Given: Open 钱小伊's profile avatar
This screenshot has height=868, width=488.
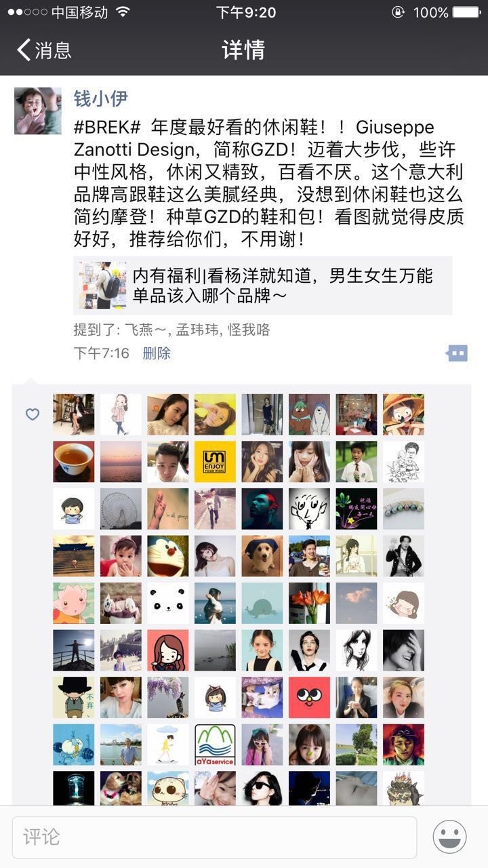Looking at the screenshot, I should [x=38, y=111].
